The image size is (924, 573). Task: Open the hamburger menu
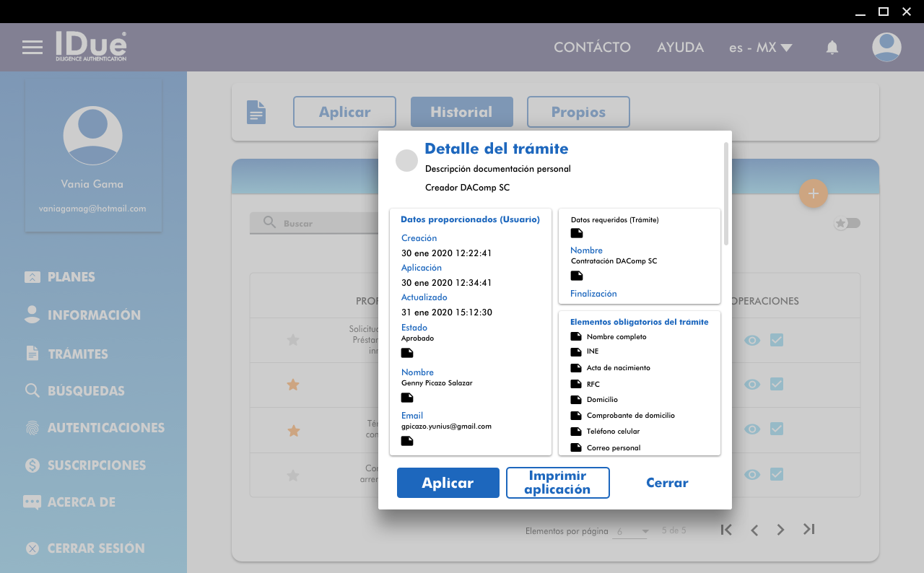pos(32,48)
